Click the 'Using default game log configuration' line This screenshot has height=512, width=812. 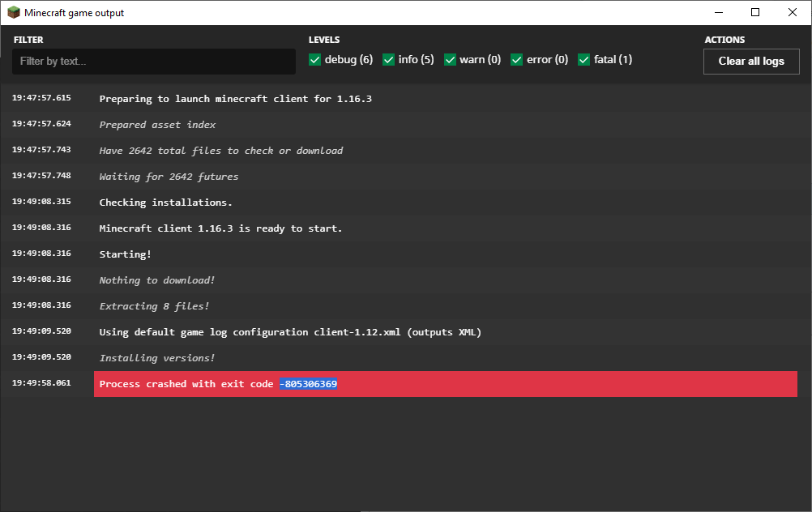point(290,332)
